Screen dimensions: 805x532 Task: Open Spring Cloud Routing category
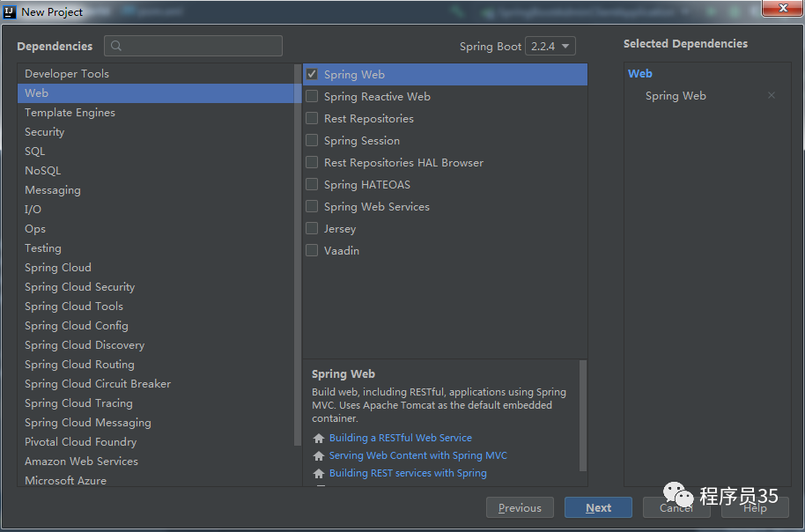[156, 365]
